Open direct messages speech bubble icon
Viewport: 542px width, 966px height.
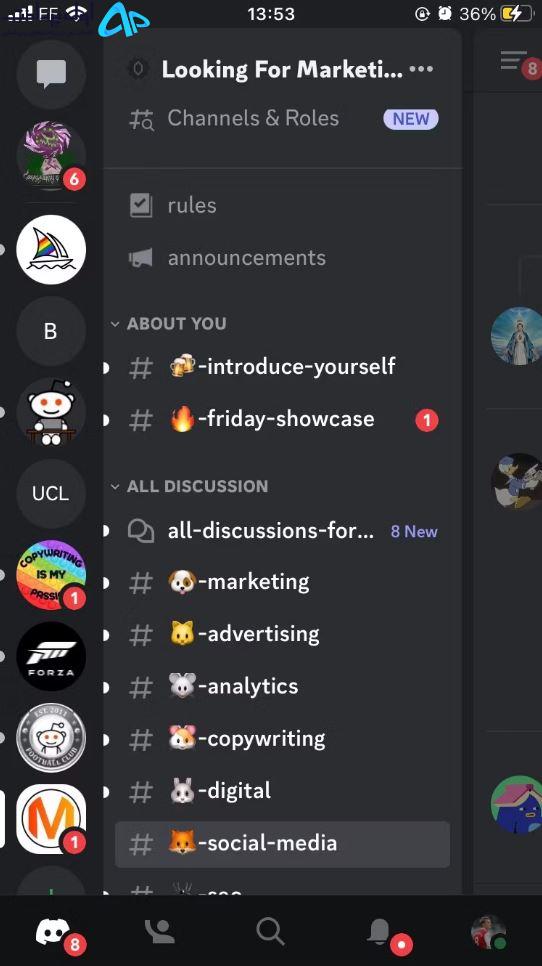(51, 75)
